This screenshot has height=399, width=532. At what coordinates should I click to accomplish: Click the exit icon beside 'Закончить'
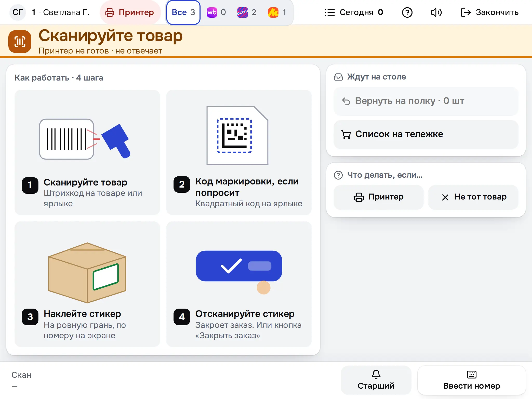[x=466, y=12]
